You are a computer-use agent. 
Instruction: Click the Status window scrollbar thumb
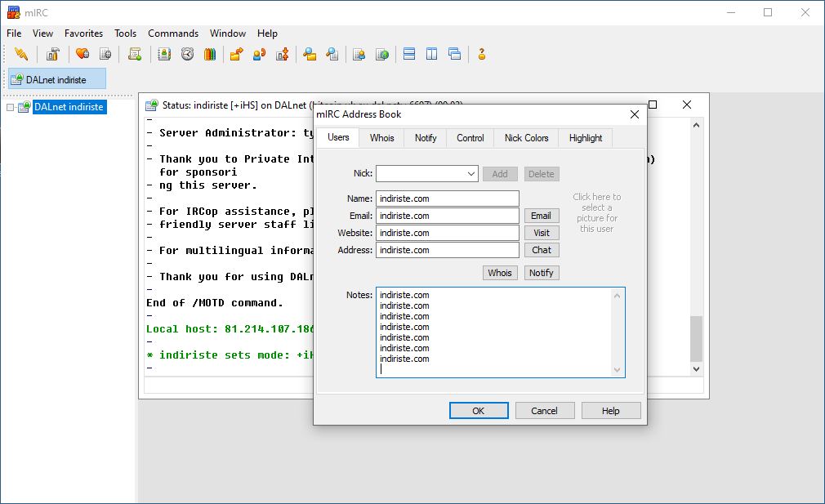pos(696,339)
